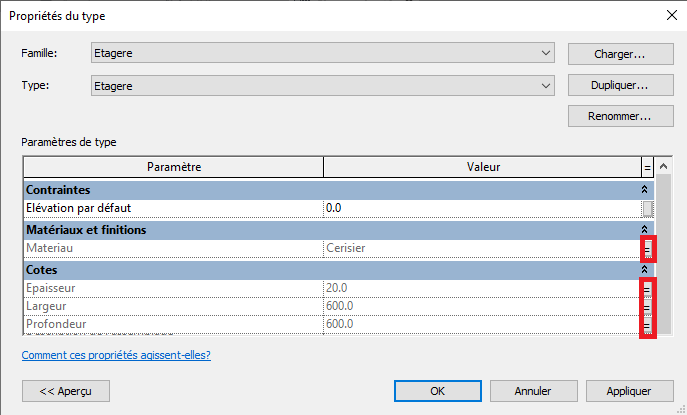This screenshot has height=415, width=687.
Task: Edit the Elévation par défaut value
Action: click(x=480, y=208)
